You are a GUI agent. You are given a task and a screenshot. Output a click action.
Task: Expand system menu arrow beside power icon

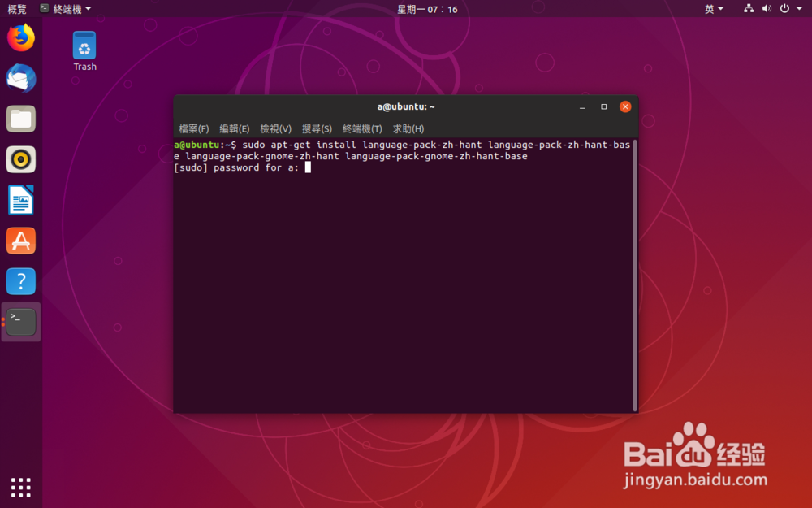pyautogui.click(x=799, y=8)
